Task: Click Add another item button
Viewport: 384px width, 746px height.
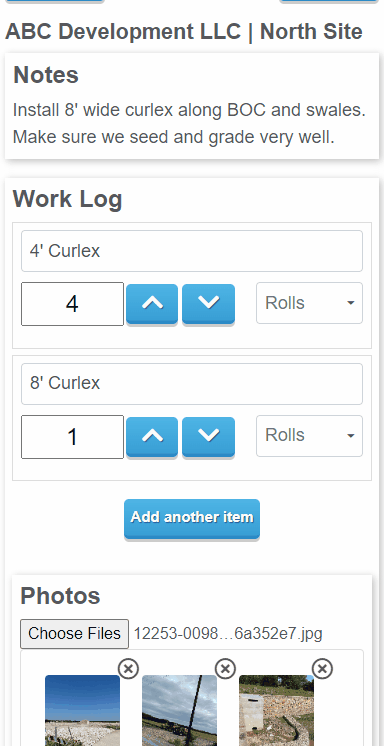Action: (x=192, y=519)
